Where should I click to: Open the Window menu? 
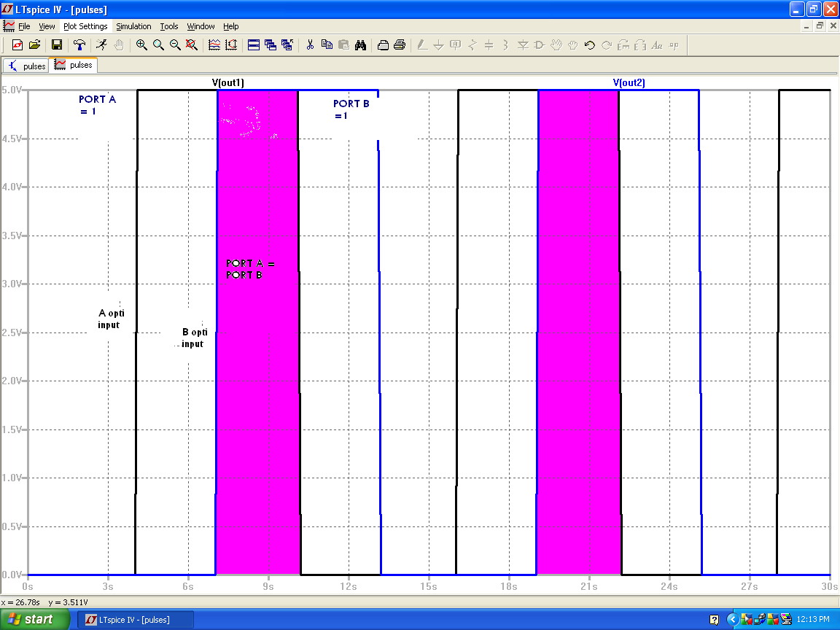[201, 26]
